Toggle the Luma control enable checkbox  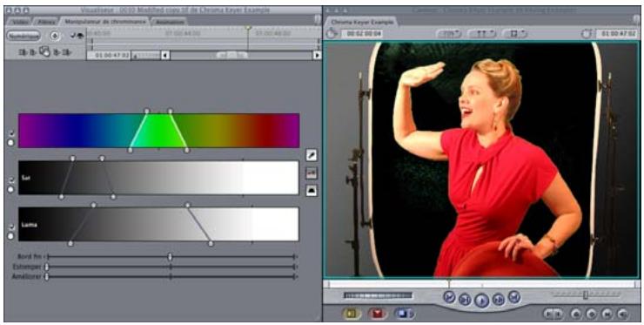coord(11,227)
